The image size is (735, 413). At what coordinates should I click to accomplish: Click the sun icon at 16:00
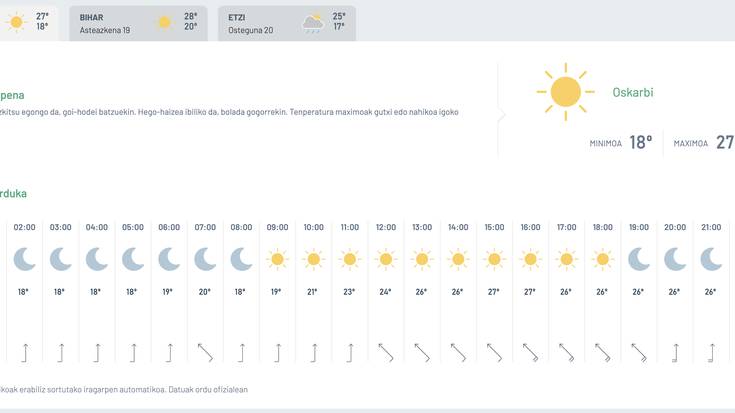(x=530, y=259)
